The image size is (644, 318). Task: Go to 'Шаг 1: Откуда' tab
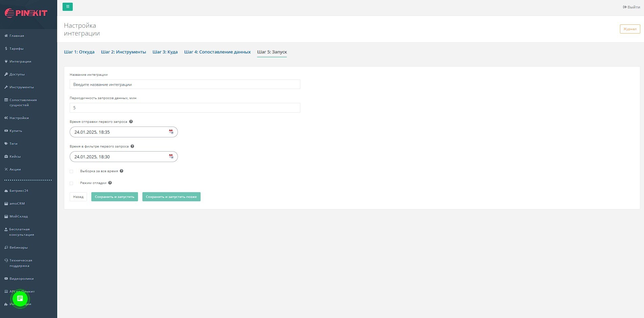tap(79, 52)
